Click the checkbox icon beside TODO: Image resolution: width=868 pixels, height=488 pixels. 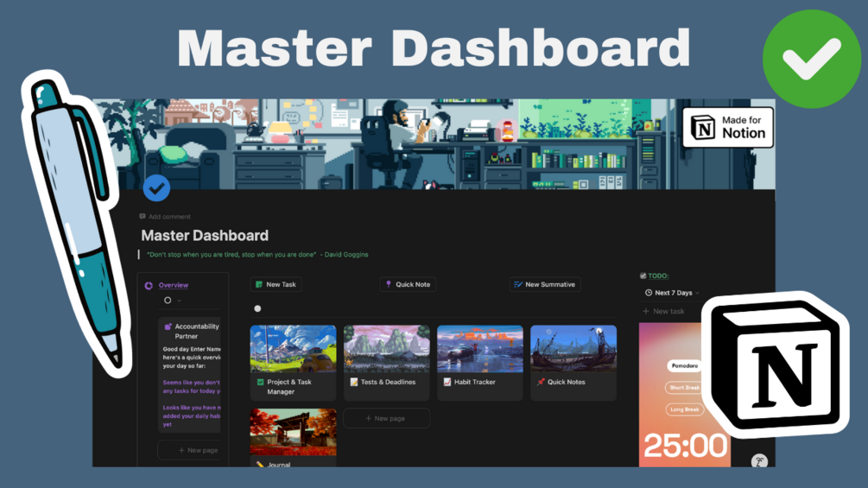pos(643,276)
